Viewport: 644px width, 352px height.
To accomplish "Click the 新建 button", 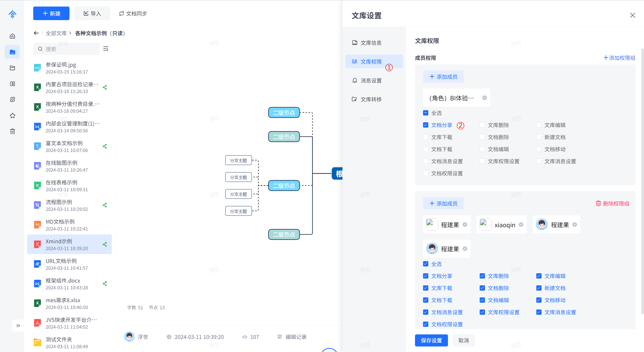I will point(51,13).
